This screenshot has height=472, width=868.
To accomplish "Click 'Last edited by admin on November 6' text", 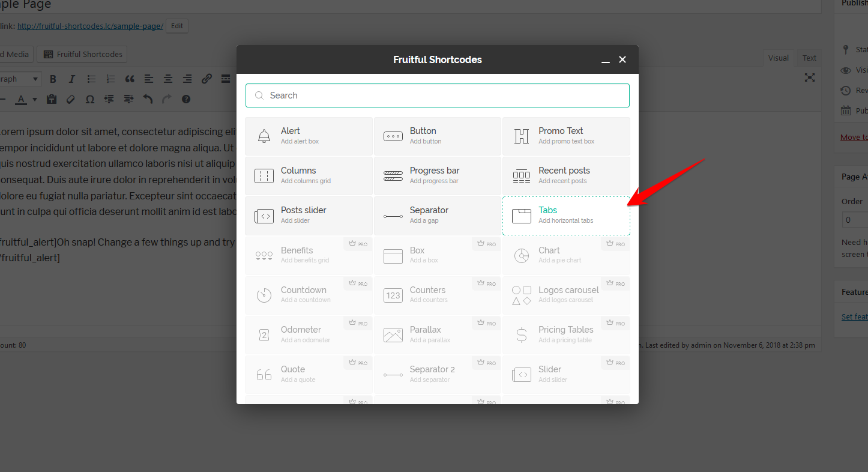I will pyautogui.click(x=730, y=345).
